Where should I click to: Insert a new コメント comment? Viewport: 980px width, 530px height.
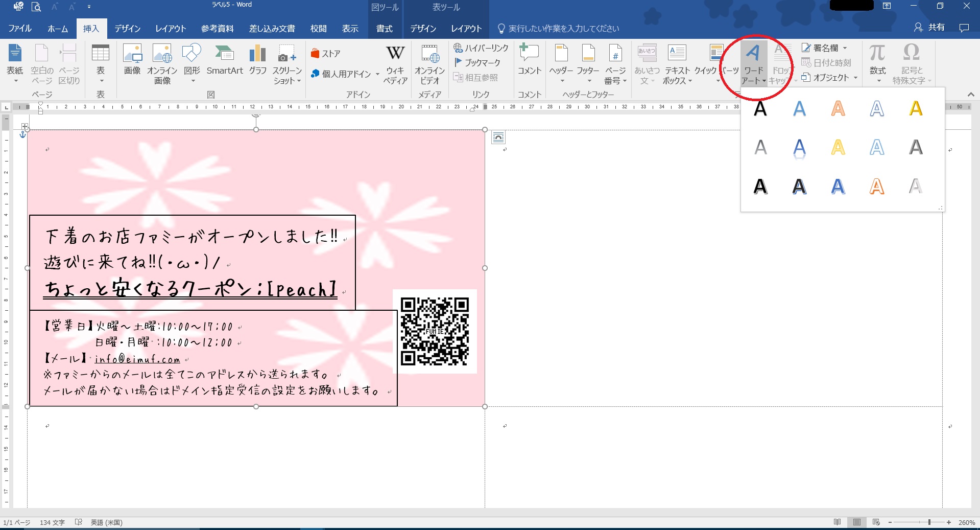(530, 60)
